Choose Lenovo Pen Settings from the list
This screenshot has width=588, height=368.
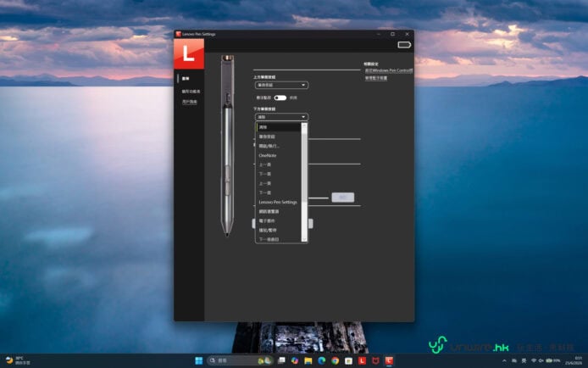click(278, 202)
